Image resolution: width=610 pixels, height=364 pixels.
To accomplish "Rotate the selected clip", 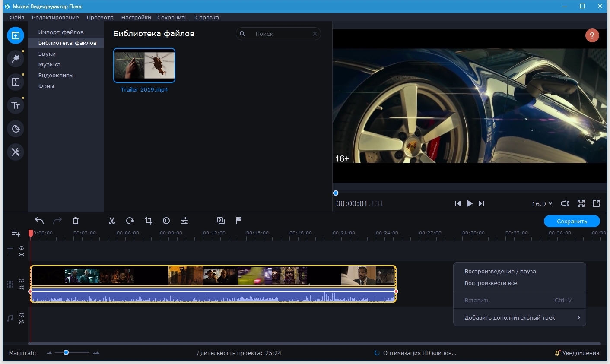I will [x=130, y=221].
